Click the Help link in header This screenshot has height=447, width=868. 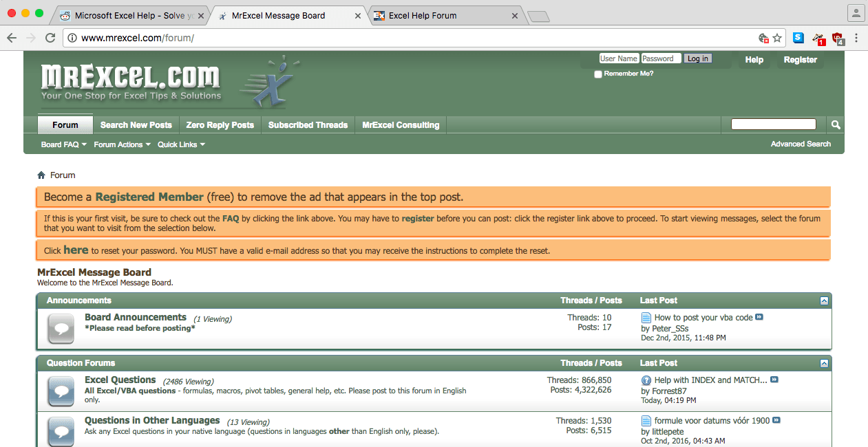pos(754,60)
